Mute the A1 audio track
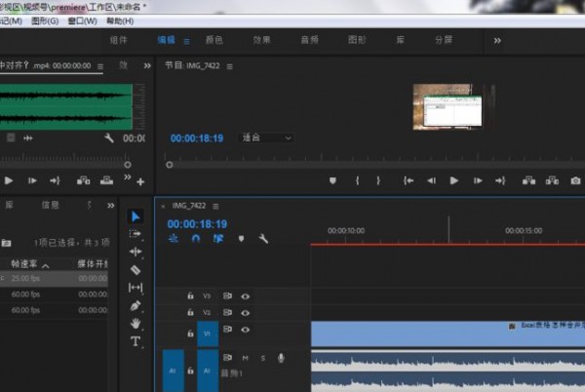This screenshot has height=392, width=585. point(245,359)
